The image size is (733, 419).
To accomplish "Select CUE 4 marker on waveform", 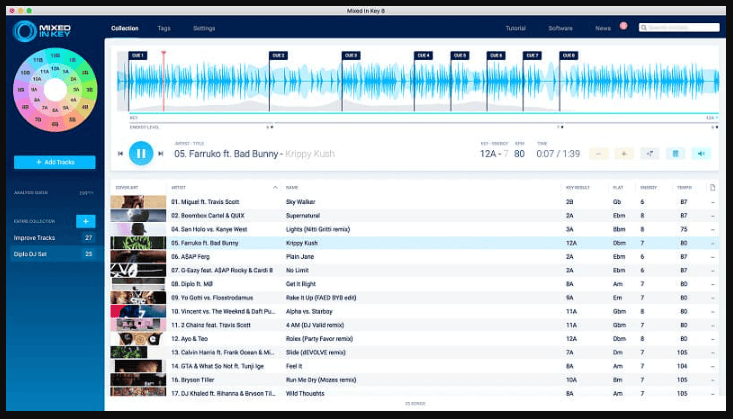I will [423, 56].
